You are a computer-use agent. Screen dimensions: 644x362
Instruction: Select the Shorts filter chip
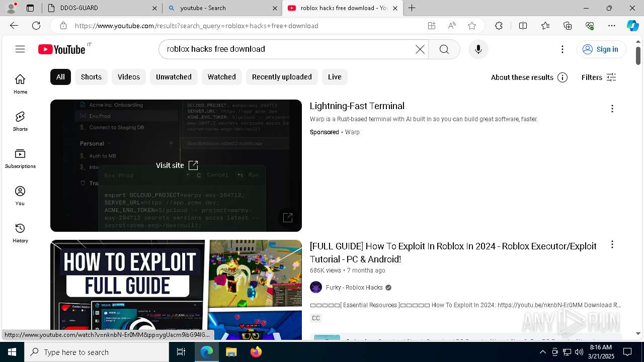tap(91, 77)
